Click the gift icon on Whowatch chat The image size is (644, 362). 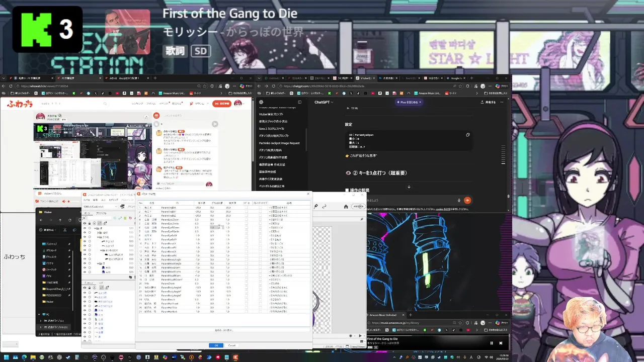(156, 115)
